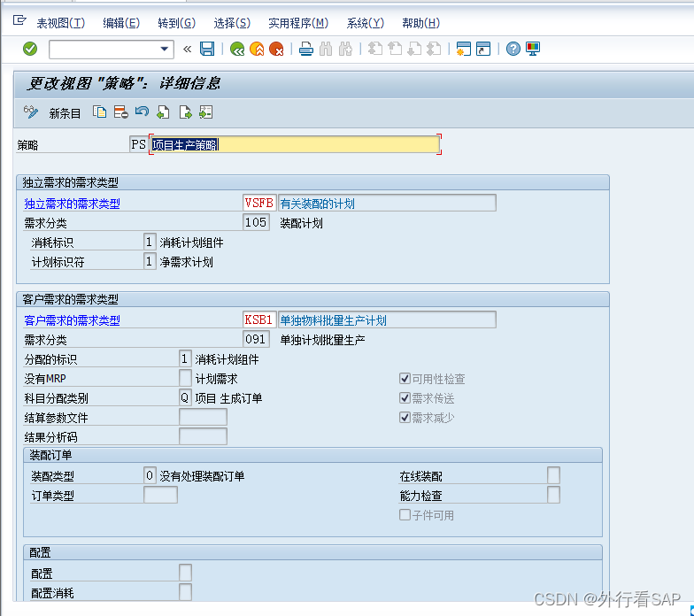The height and width of the screenshot is (616, 694).
Task: Click the 结算参数文件 input field
Action: pos(204,417)
